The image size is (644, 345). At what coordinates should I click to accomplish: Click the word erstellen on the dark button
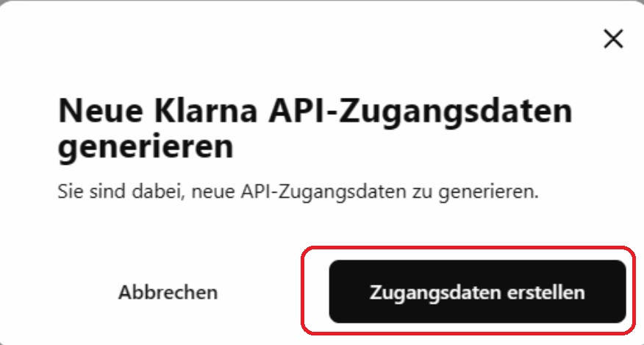coord(545,292)
